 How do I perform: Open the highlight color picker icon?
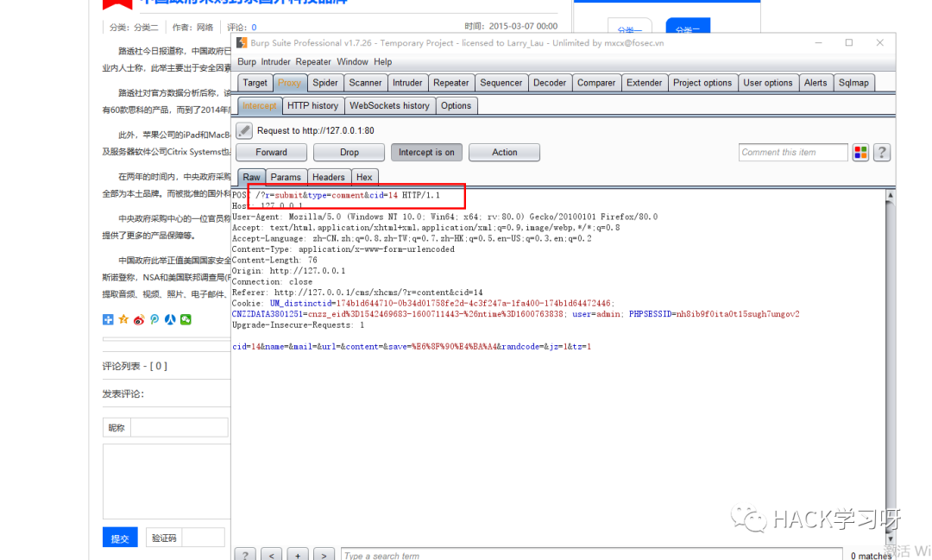click(x=860, y=153)
